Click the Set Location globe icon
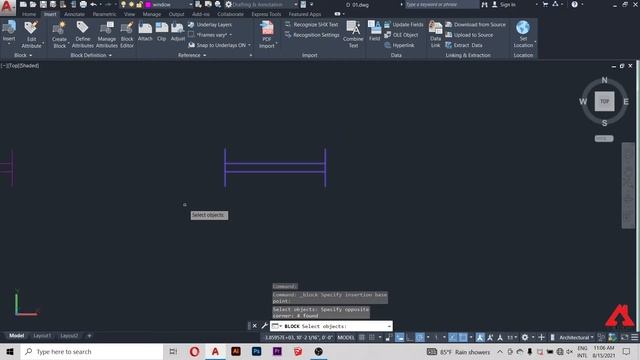This screenshot has width=640, height=360. tap(523, 28)
